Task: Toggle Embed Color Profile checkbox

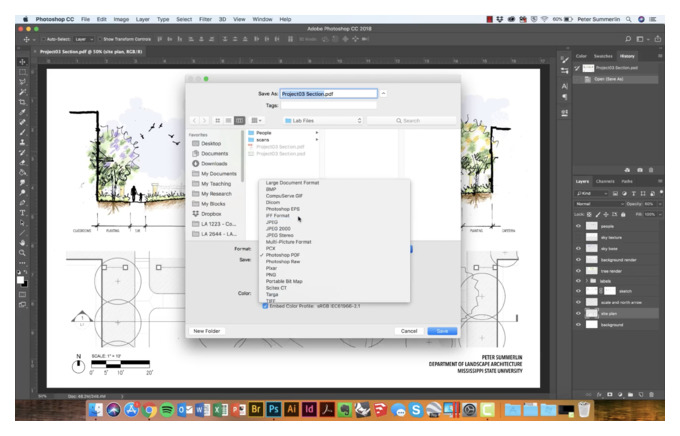Action: pos(265,306)
